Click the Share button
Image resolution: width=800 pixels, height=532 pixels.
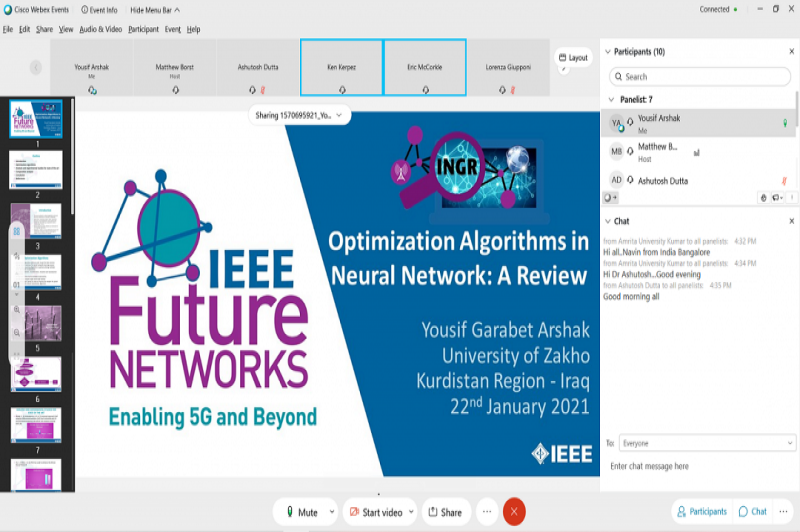446,512
